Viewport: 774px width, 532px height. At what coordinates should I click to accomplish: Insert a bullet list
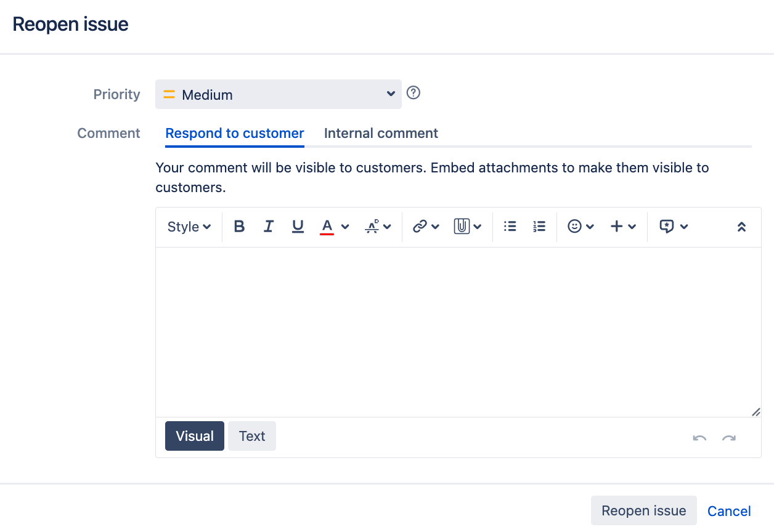[510, 227]
